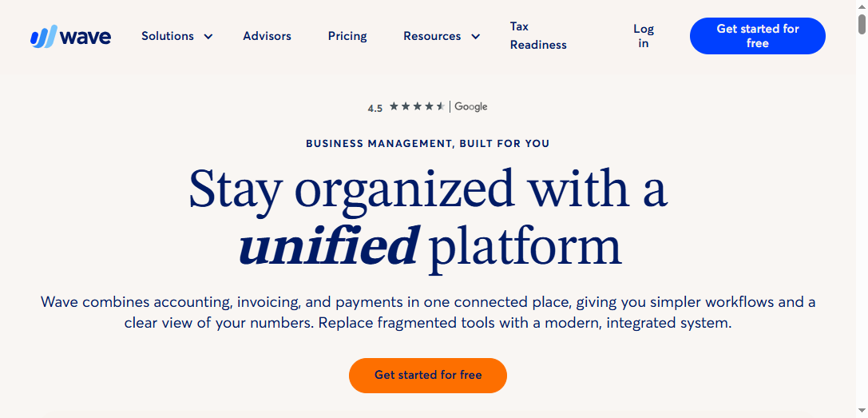Click the vertical scrollbar thumb
868x418 pixels.
coord(862,24)
